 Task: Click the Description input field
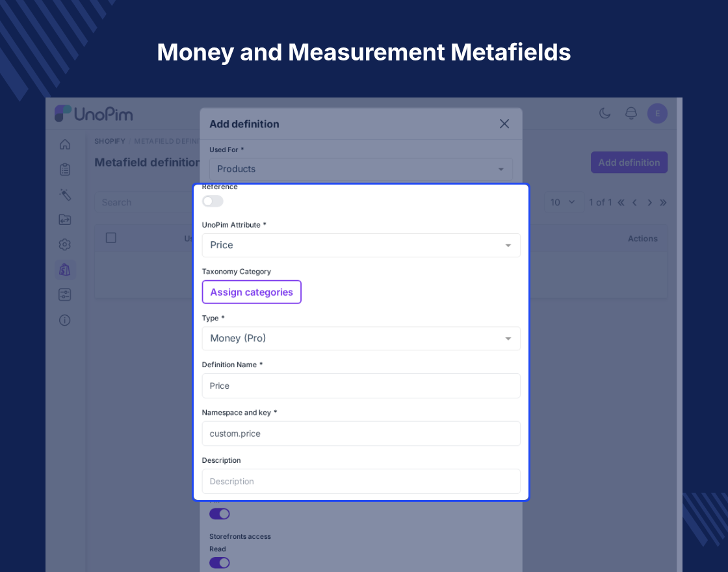pos(361,482)
